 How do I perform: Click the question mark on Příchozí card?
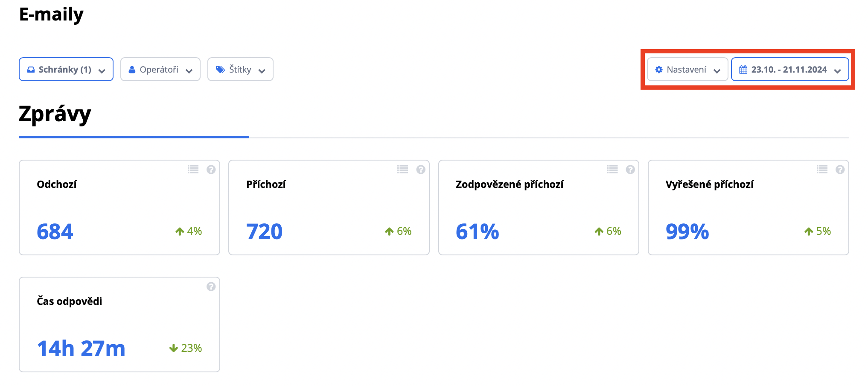pos(421,170)
